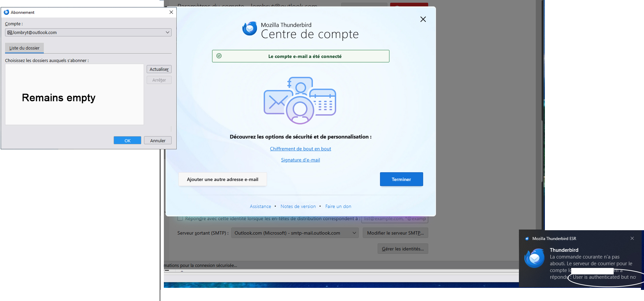Toggle the Répondre avec cette identité checkbox

[180, 218]
